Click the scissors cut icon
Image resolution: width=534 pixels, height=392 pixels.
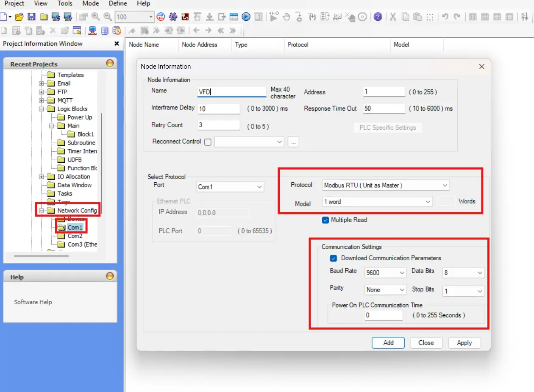tap(393, 17)
